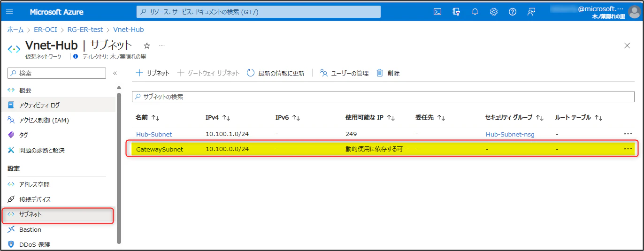Pin Vnet-Hub with the star icon

pyautogui.click(x=147, y=46)
